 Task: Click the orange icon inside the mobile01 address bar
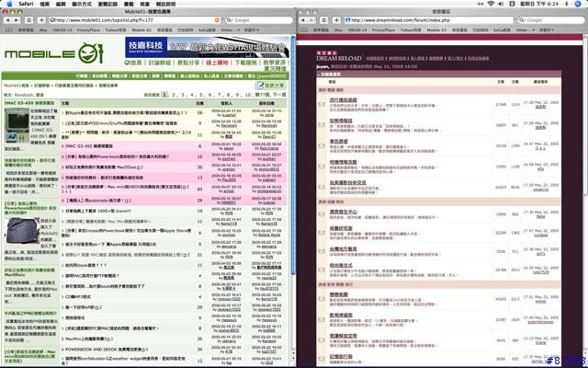(217, 20)
